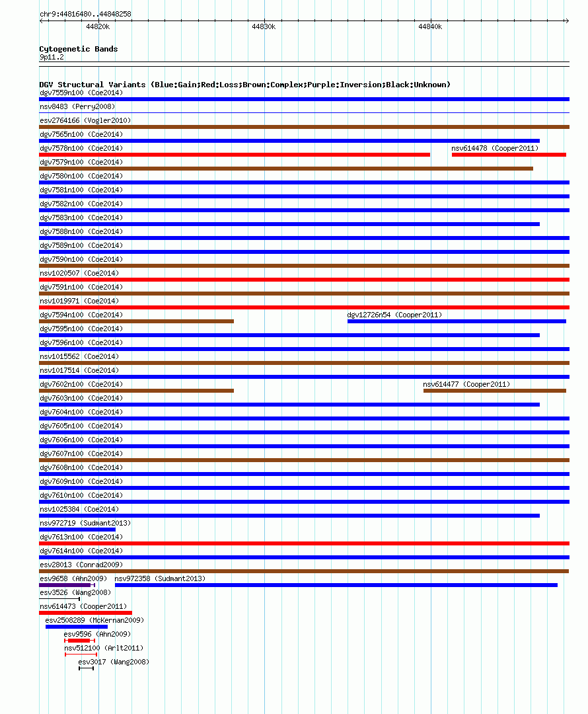Viewport: 588px width, 714px height.
Task: Click dgv12726n54 (Cooper2011) label
Action: tap(394, 315)
